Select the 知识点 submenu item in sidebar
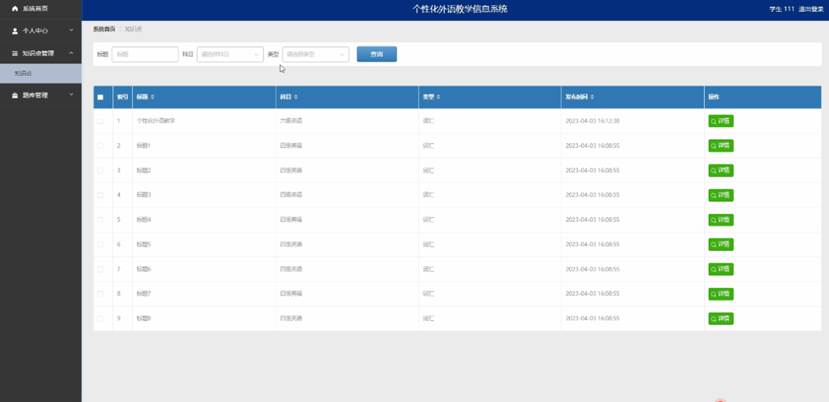The height and width of the screenshot is (402, 829). 41,74
